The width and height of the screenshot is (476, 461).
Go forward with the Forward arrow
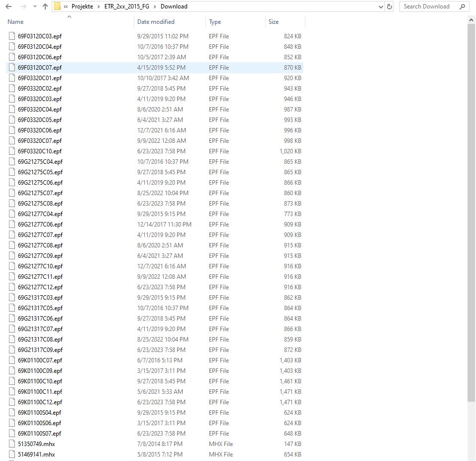coord(23,6)
